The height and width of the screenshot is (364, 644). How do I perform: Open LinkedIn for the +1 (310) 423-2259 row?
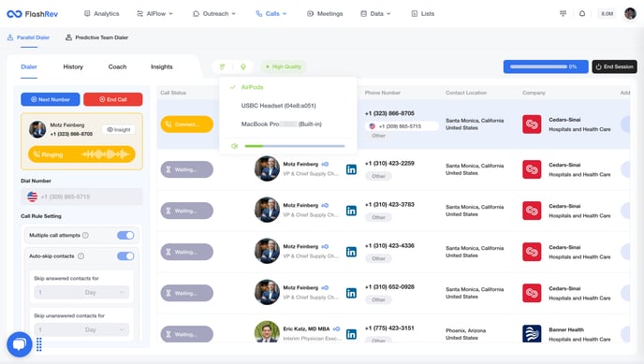(x=351, y=169)
